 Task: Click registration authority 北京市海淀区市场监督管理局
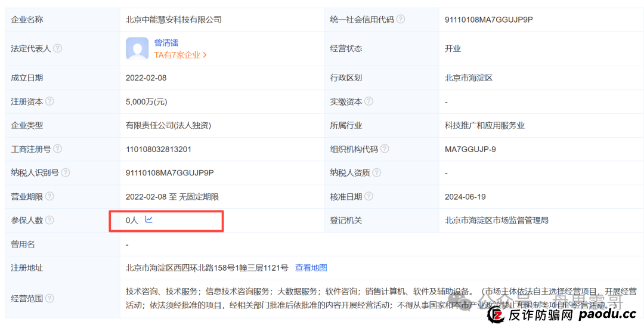pos(497,221)
